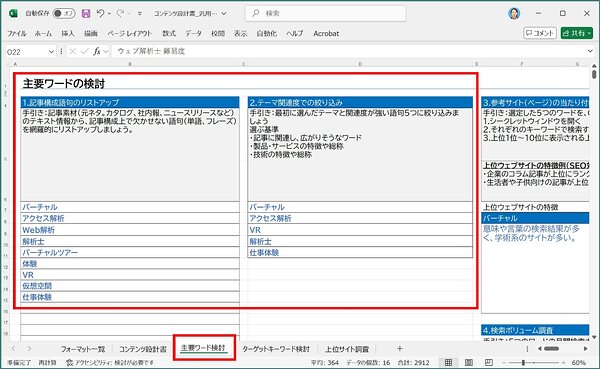Viewport: 600px width, 369px height.
Task: Click the Undo arrow icon
Action: [x=101, y=13]
